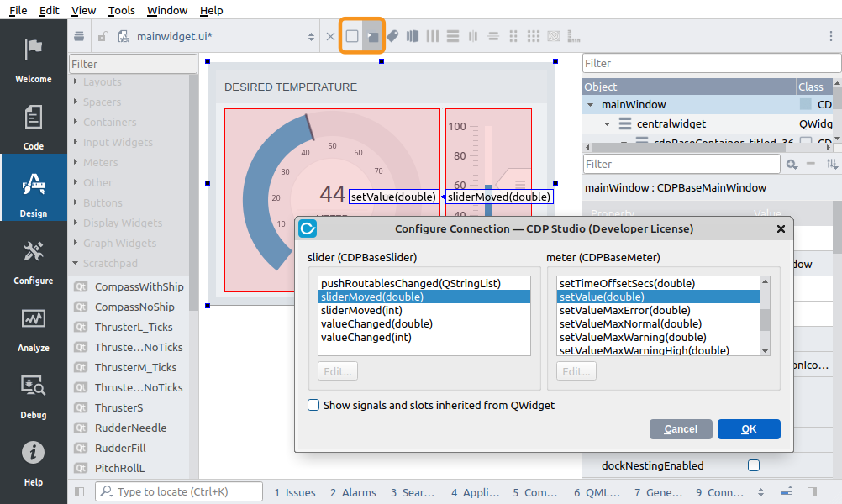
Task: Collapse the mainWindow tree node
Action: 591,105
